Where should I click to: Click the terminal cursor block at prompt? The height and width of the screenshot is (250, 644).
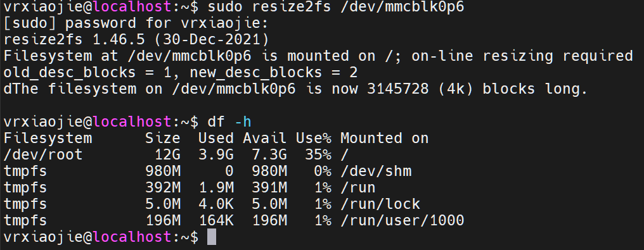[x=212, y=237]
